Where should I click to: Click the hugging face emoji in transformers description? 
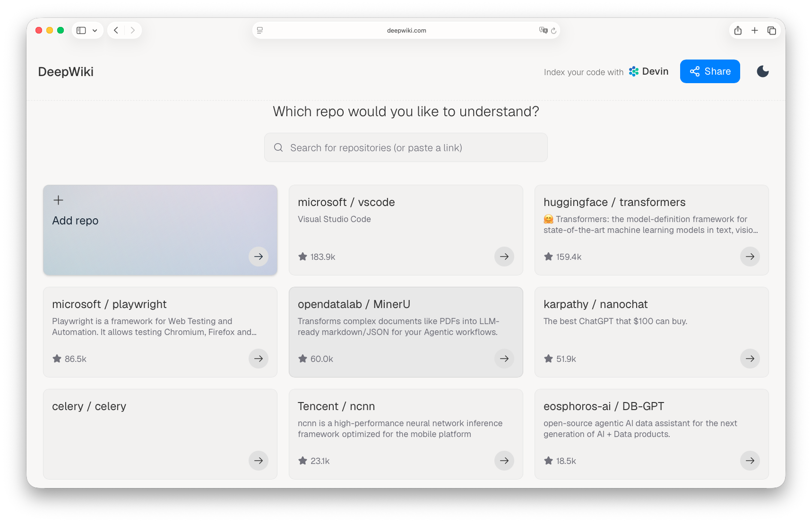point(548,219)
